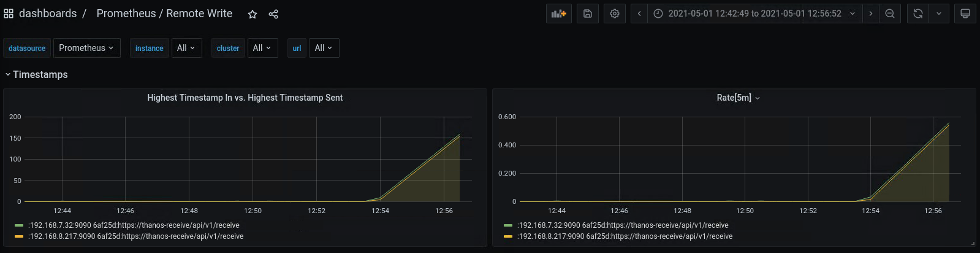Viewport: 980px width, 253px height.
Task: Share the dashboard via the share icon
Action: click(273, 14)
